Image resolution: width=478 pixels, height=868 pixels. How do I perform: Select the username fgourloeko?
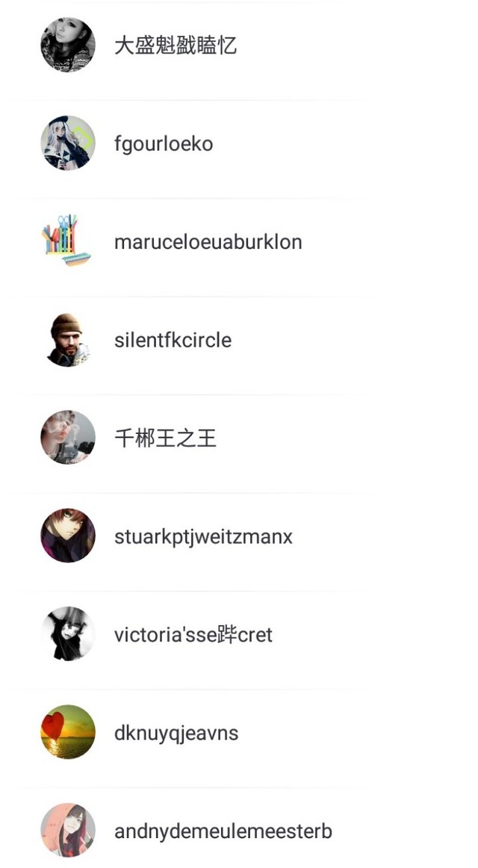click(x=164, y=144)
